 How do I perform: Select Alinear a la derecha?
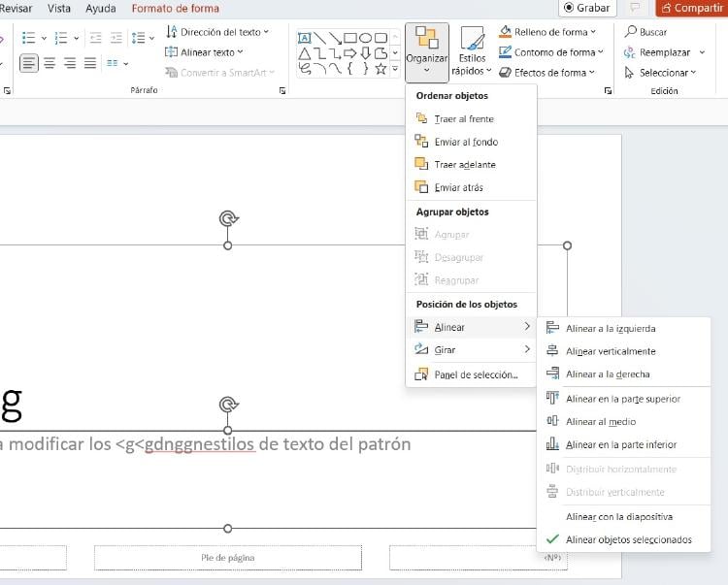tap(608, 374)
